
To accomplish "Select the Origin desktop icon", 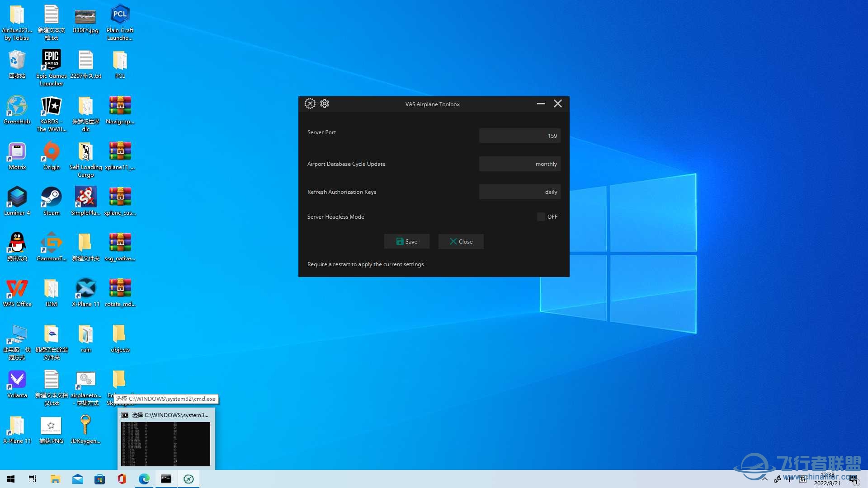I will (52, 156).
